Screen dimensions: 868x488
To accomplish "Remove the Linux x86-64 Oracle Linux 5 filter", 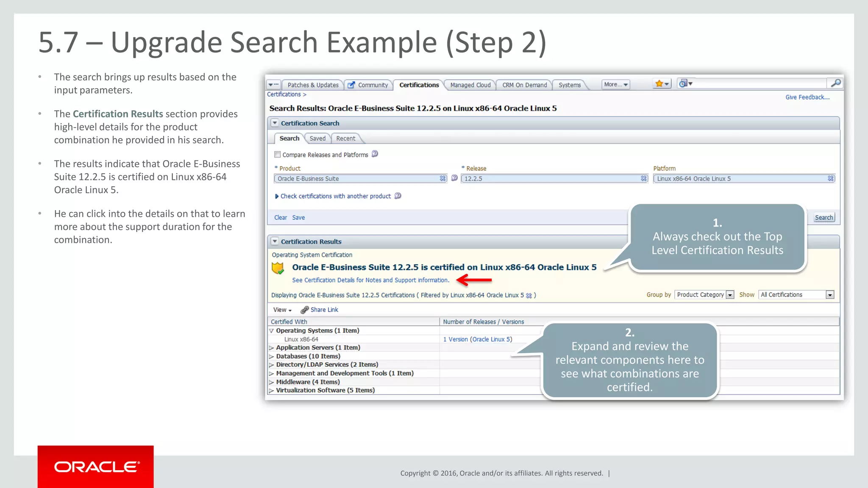I will tap(529, 296).
